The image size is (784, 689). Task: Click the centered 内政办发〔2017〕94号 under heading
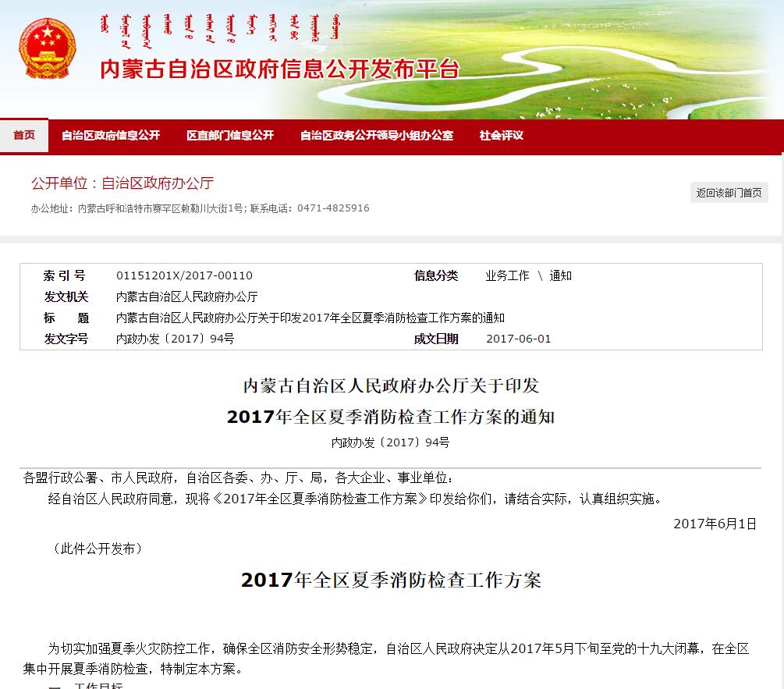391,442
